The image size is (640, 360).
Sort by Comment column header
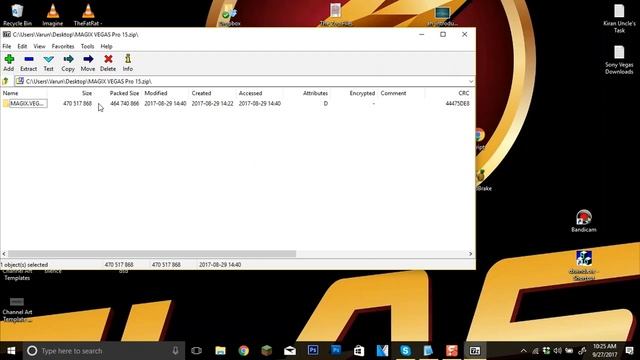point(393,93)
